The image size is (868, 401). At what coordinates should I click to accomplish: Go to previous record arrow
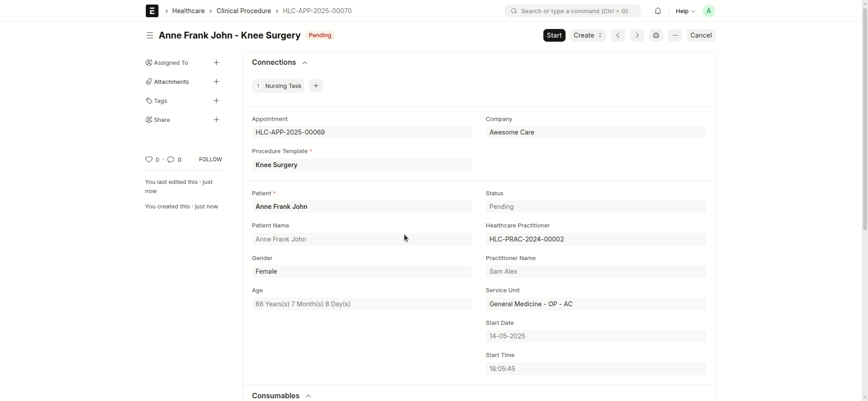click(618, 35)
